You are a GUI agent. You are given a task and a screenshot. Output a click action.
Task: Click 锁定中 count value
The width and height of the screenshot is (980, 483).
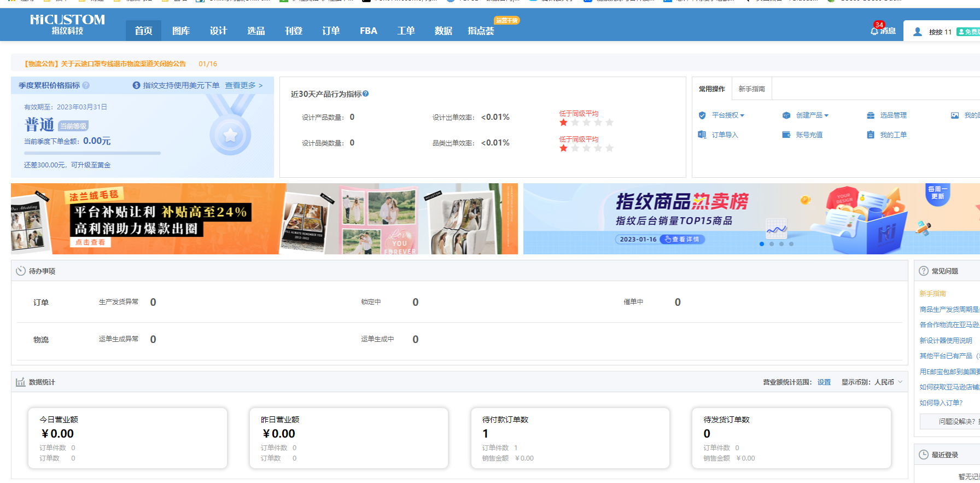click(416, 302)
